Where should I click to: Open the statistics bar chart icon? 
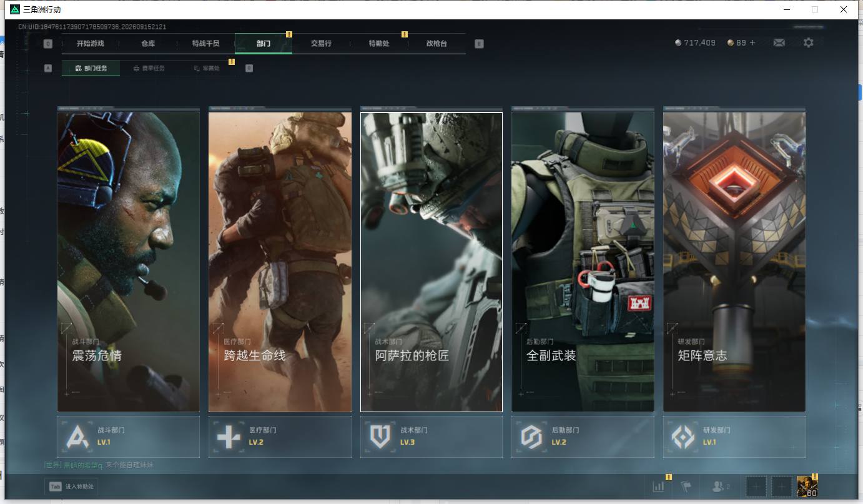(x=658, y=487)
